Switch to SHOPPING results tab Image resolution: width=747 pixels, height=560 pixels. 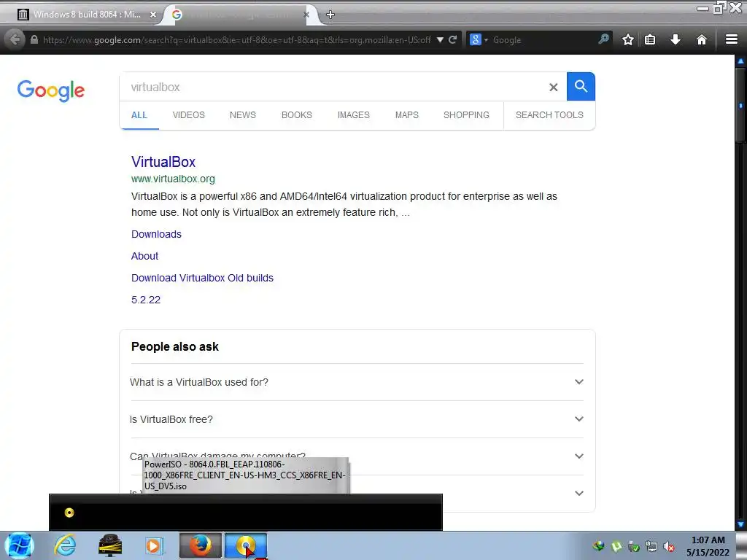coord(466,115)
